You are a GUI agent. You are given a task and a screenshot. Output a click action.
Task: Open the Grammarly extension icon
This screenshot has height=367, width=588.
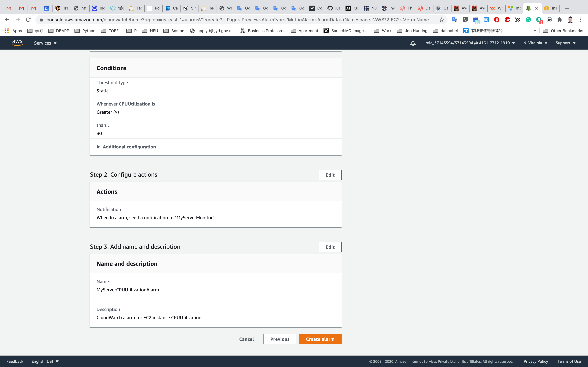click(x=528, y=20)
